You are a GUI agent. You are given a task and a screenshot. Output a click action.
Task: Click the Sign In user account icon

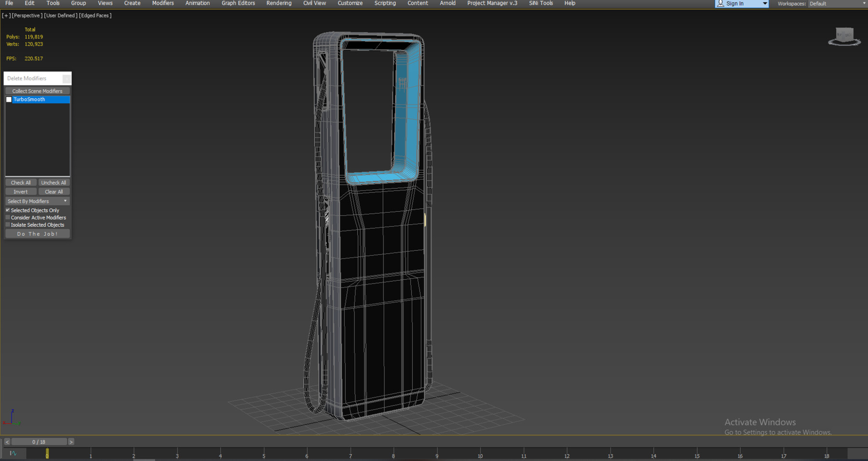(x=719, y=3)
